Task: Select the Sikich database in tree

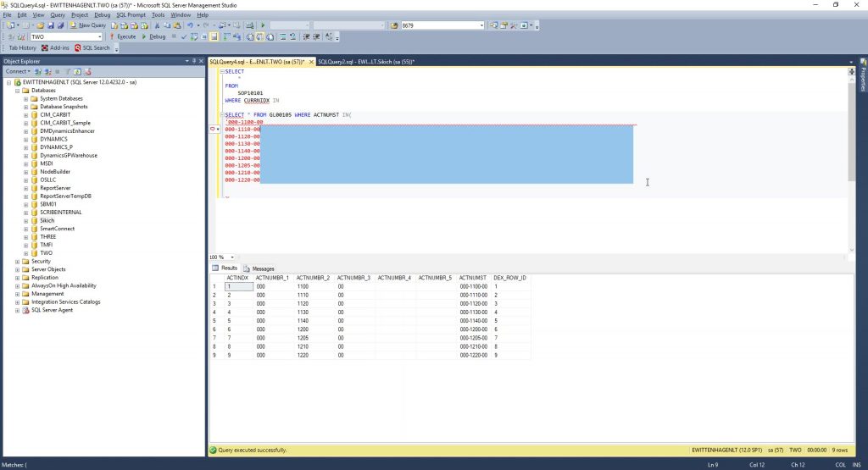Action: (47, 220)
